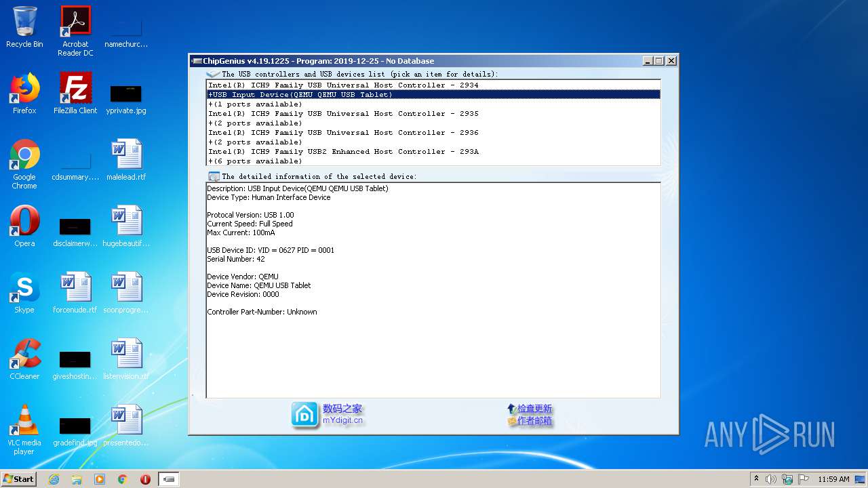Open Firefox desktop shortcut
The height and width of the screenshot is (488, 868).
point(24,92)
